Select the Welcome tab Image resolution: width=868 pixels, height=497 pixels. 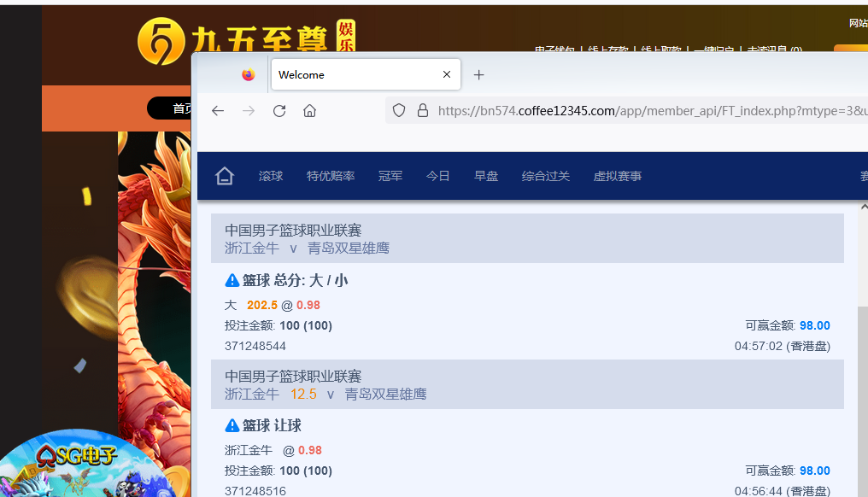click(366, 74)
